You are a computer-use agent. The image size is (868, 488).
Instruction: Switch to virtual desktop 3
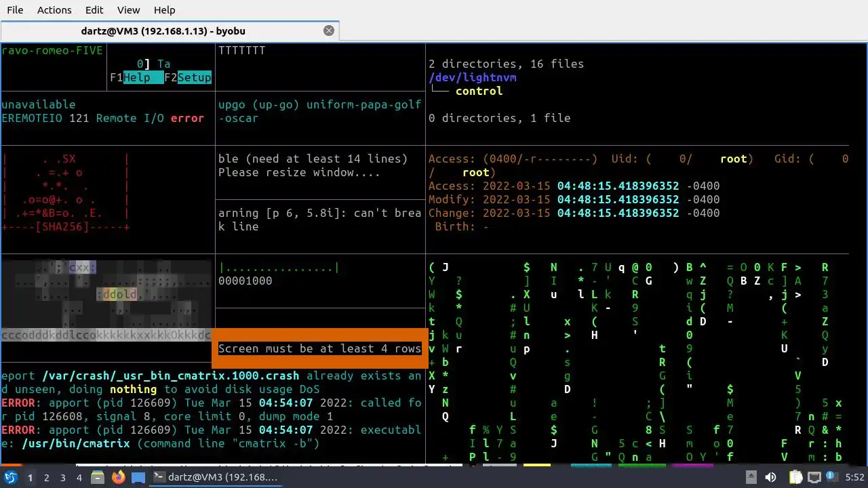[62, 477]
